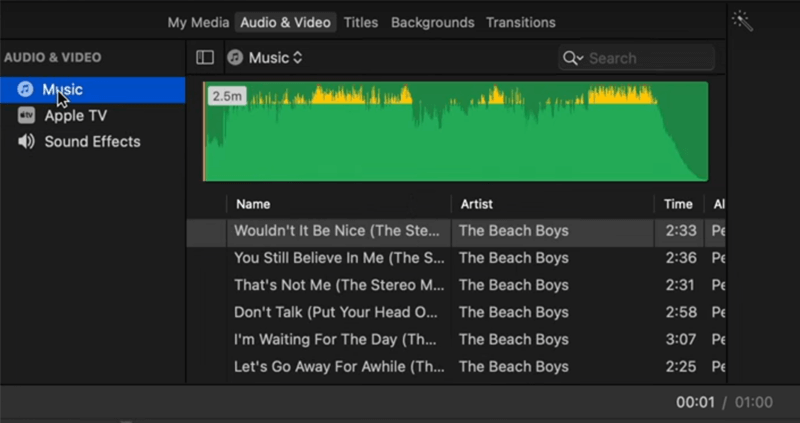Screen dimensions: 800x423
Task: Click the 2:58 time value
Action: [681, 312]
